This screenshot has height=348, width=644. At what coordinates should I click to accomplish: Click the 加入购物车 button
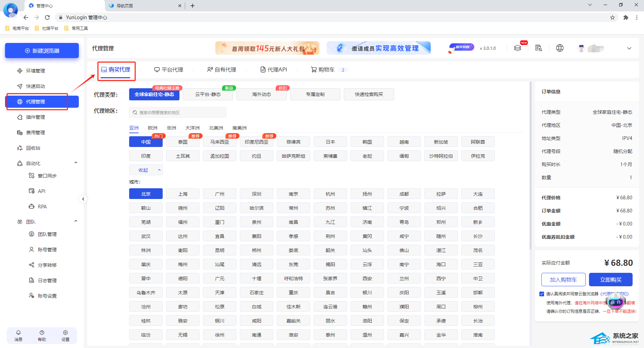pos(563,280)
